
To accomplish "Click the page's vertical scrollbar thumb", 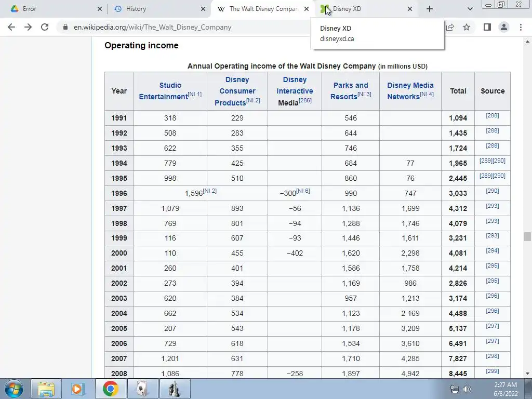I will click(527, 236).
